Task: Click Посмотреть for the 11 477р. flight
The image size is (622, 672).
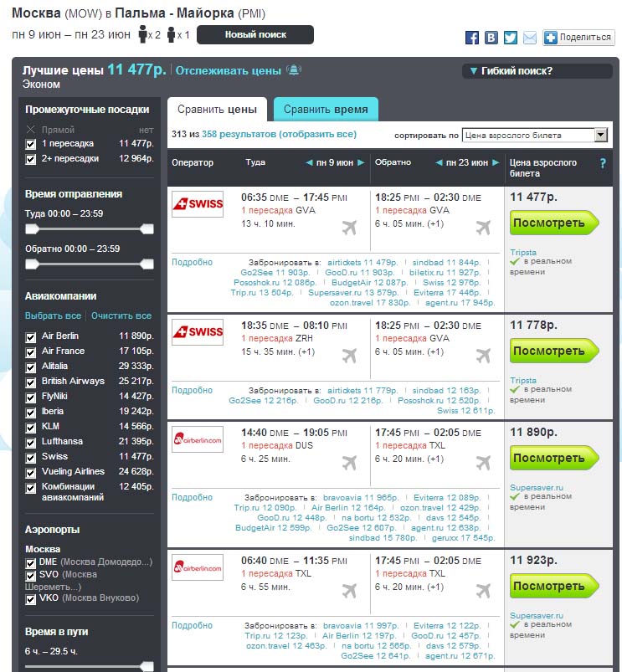Action: tap(554, 223)
